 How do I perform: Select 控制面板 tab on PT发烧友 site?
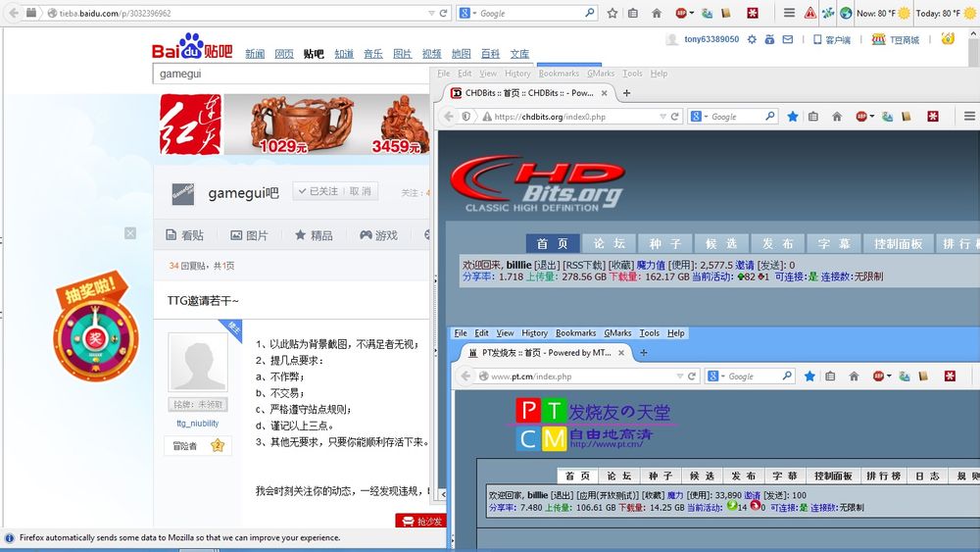point(833,476)
